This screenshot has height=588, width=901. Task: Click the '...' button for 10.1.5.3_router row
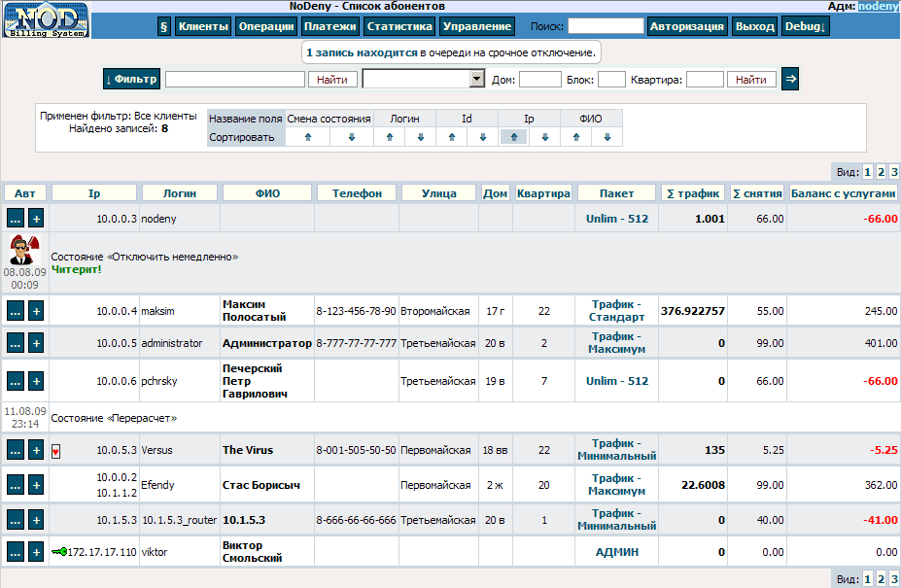(x=16, y=520)
